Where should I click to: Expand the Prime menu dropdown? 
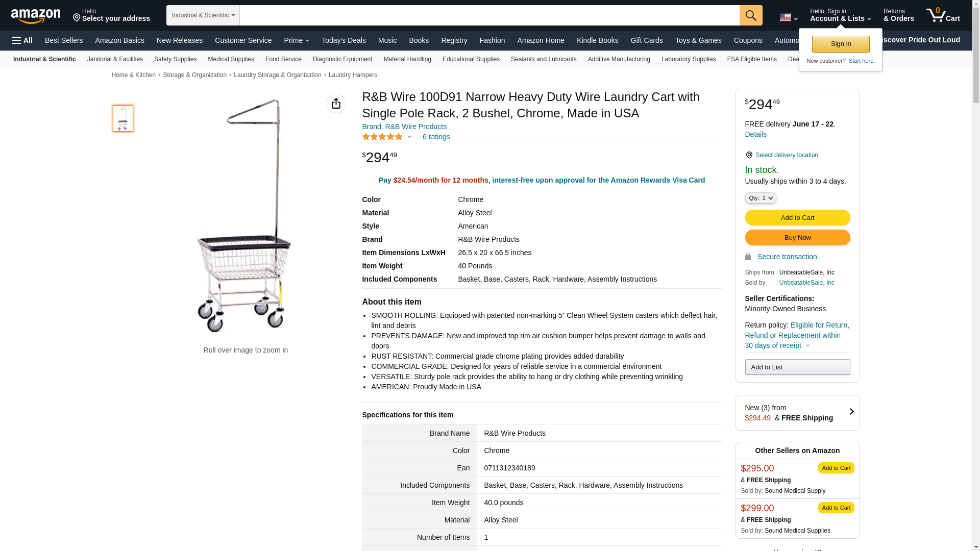[297, 40]
